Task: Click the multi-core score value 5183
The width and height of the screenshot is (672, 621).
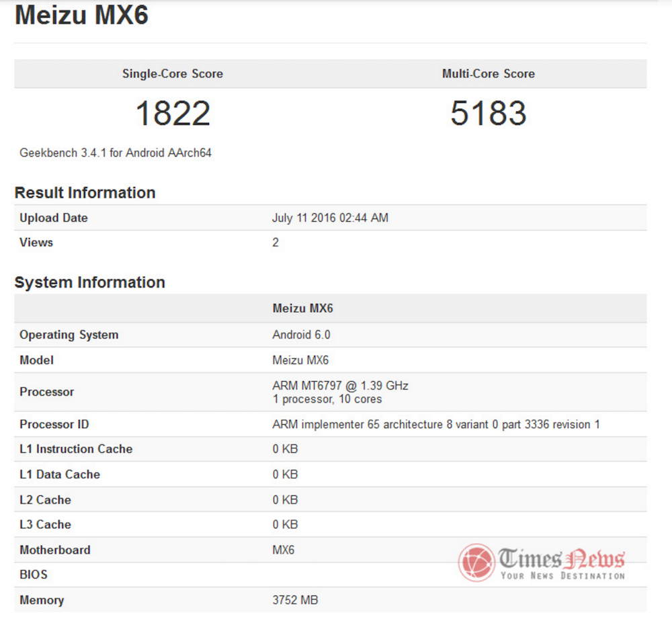Action: click(x=489, y=113)
